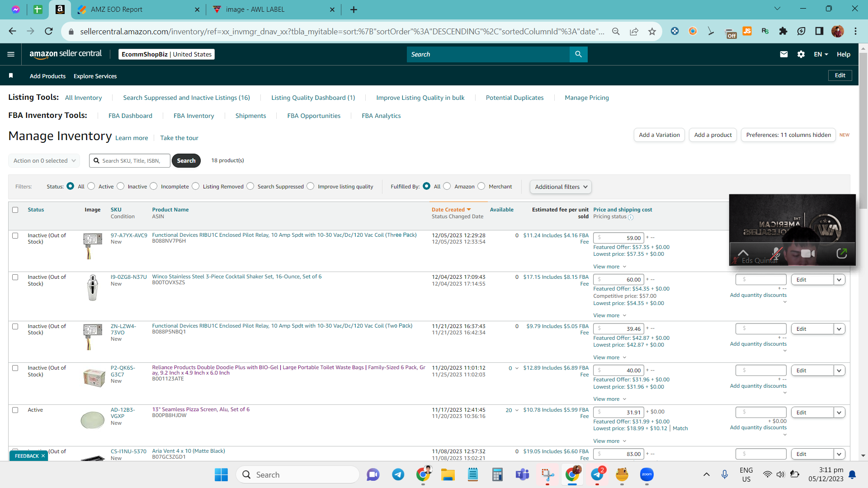The height and width of the screenshot is (488, 868).
Task: Click the bookmark flag icon near Add Products
Action: (11, 75)
